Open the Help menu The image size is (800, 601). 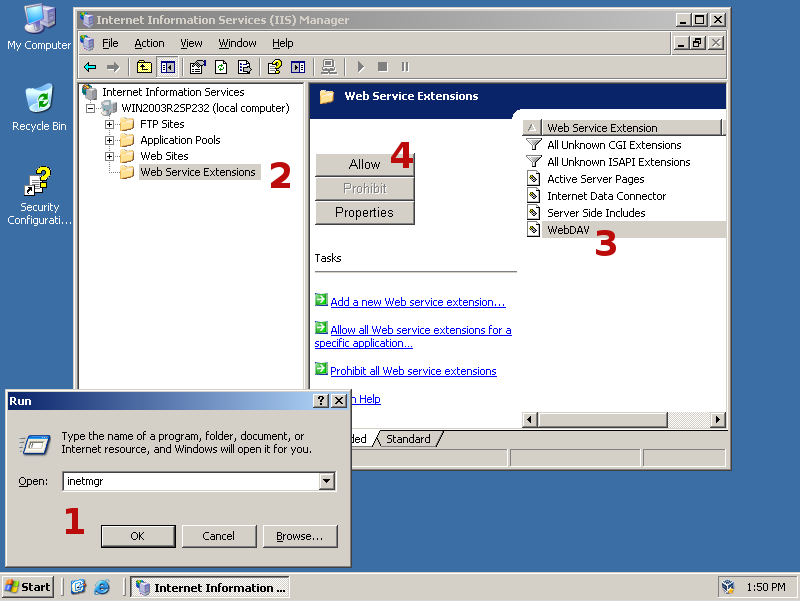[283, 43]
